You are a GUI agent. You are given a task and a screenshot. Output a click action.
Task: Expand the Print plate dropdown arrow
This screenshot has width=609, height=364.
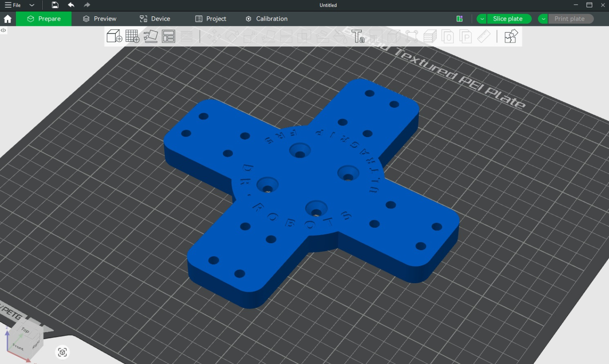tap(543, 19)
